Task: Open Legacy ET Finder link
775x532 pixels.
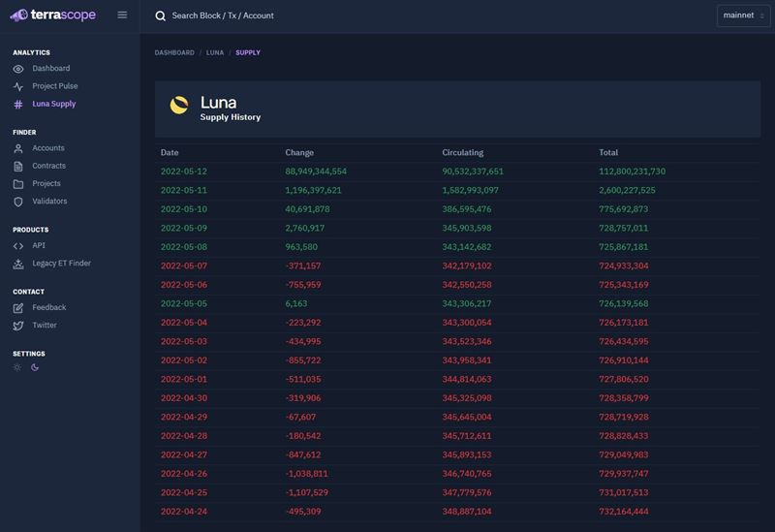Action: [61, 263]
